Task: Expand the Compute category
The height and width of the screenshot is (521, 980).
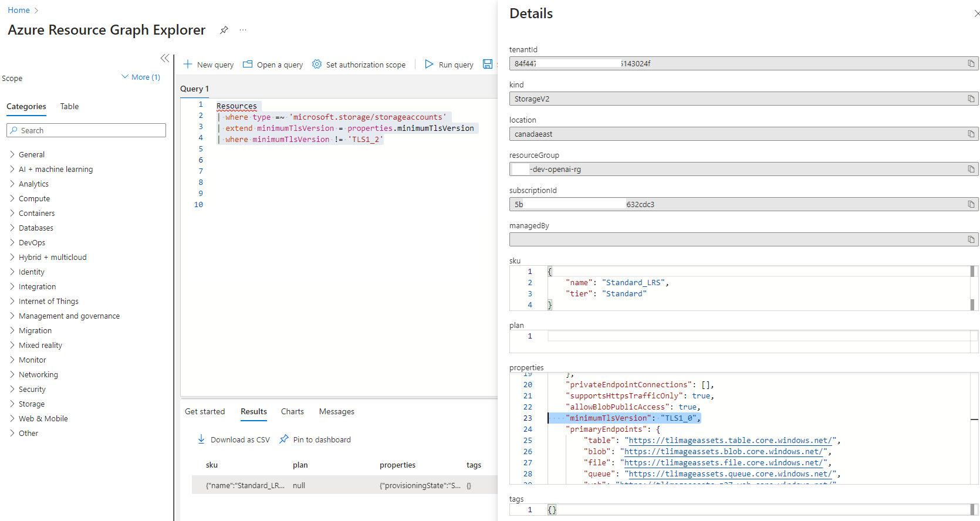Action: pos(12,198)
